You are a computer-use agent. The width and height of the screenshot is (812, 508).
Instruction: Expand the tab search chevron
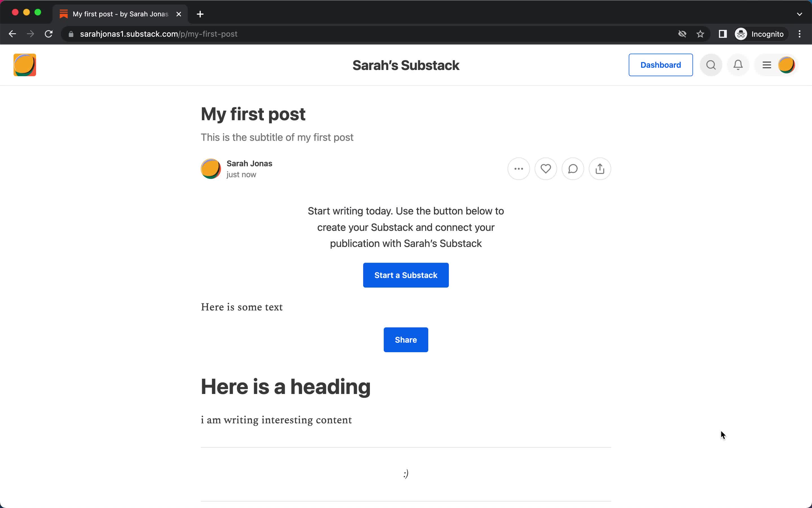click(x=799, y=14)
